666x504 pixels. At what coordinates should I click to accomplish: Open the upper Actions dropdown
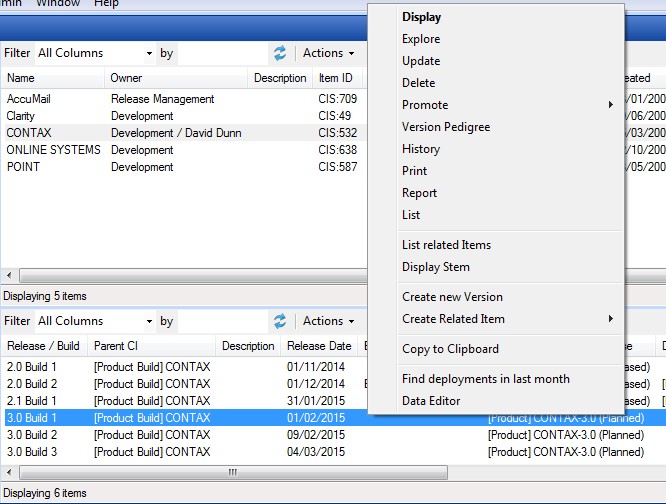328,53
